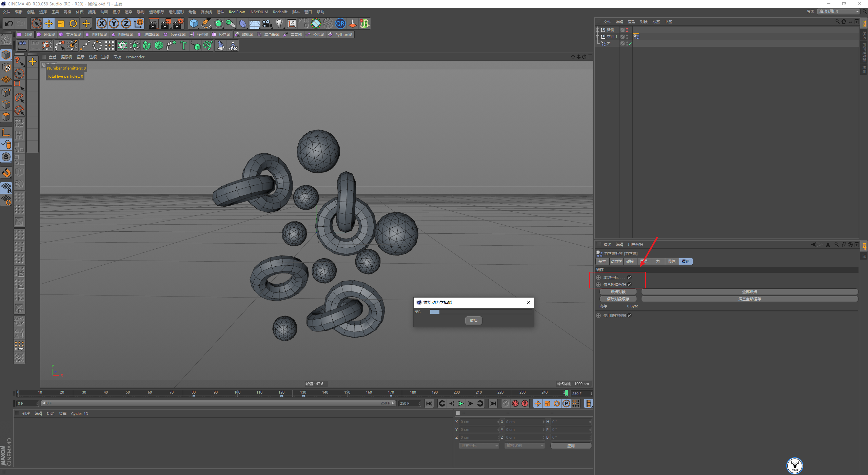Switch to the 动力学 tab
The width and height of the screenshot is (868, 475).
pyautogui.click(x=616, y=261)
